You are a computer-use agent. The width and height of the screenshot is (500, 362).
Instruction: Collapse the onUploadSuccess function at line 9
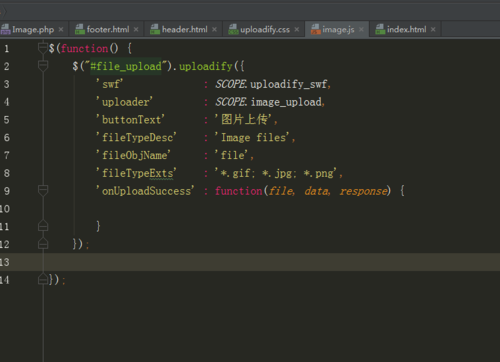(43, 191)
